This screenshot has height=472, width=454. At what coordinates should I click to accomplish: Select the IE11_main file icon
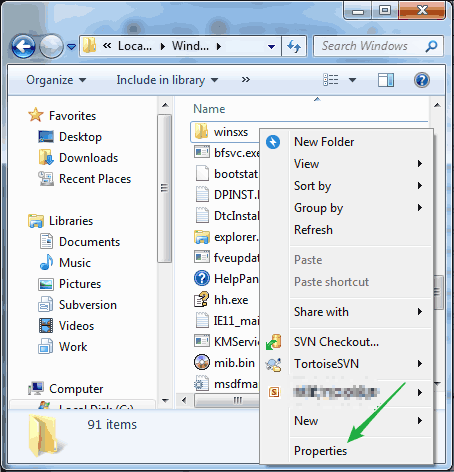[x=202, y=320]
